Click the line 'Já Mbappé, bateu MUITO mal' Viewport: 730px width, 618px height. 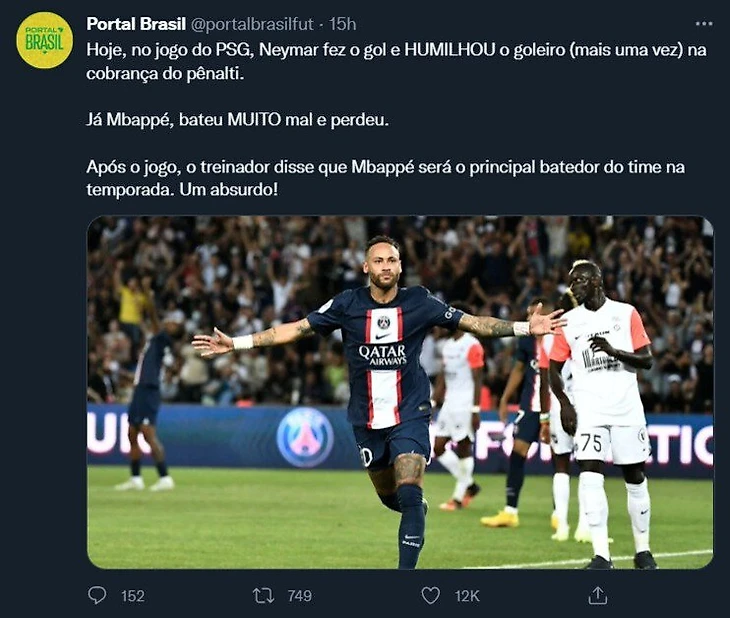click(237, 120)
